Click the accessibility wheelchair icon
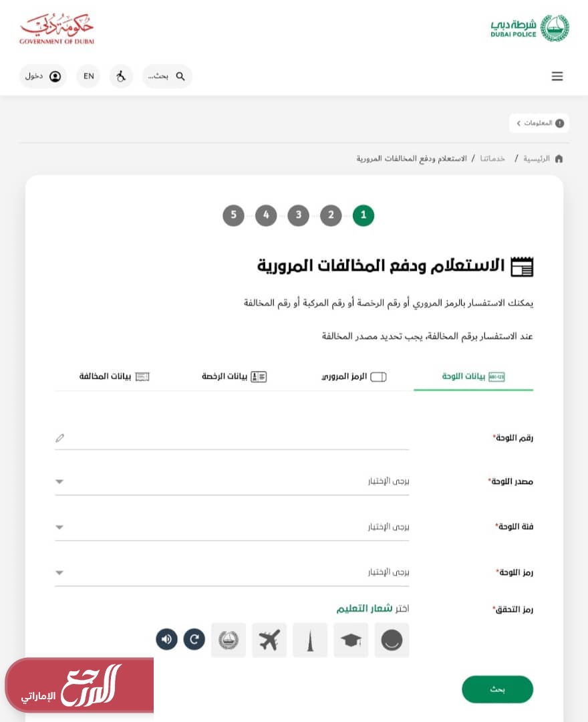 tap(121, 76)
